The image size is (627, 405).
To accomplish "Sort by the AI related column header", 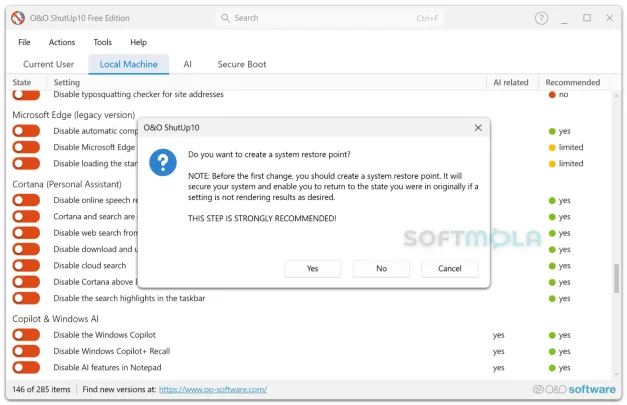I will (511, 82).
